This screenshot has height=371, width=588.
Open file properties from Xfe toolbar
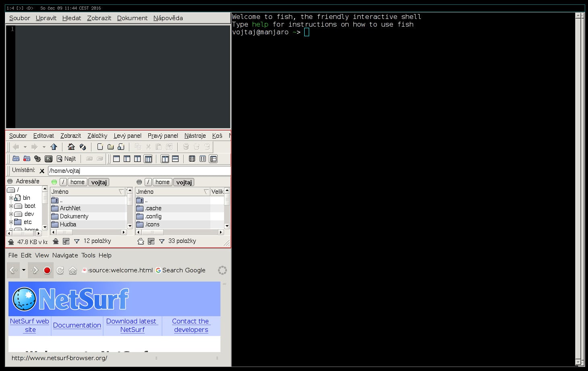point(169,147)
